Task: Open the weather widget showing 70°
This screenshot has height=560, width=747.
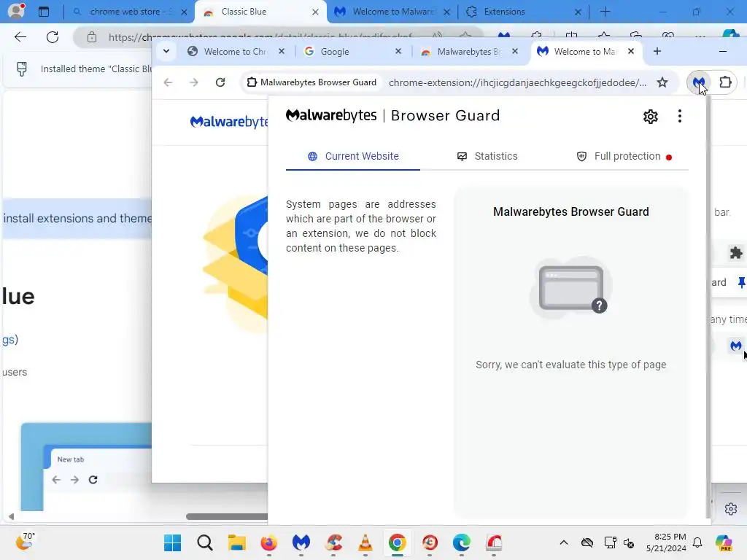Action: tap(25, 542)
